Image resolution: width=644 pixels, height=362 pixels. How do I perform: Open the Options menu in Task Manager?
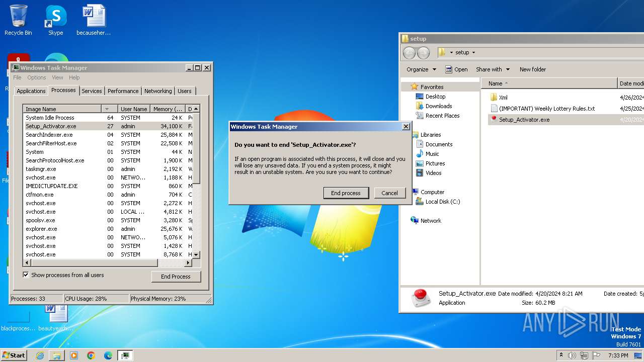tap(37, 77)
